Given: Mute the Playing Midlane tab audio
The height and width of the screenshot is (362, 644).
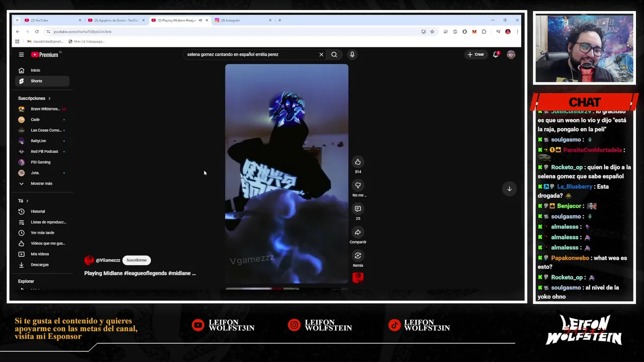Looking at the screenshot, I should click(200, 20).
